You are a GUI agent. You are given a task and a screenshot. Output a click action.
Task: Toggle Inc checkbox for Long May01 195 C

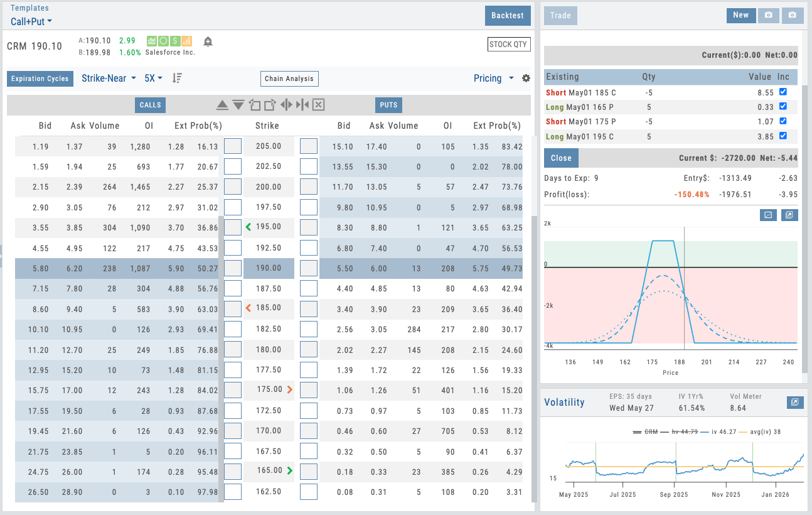click(783, 136)
